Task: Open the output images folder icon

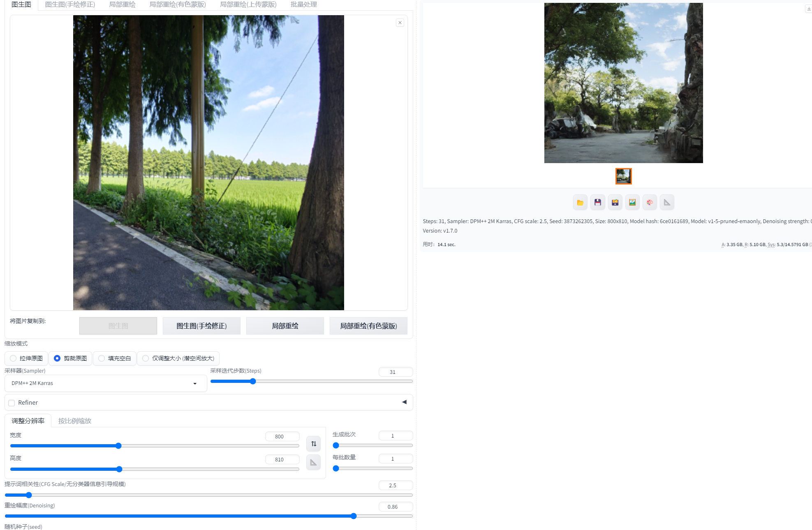Action: tap(580, 203)
